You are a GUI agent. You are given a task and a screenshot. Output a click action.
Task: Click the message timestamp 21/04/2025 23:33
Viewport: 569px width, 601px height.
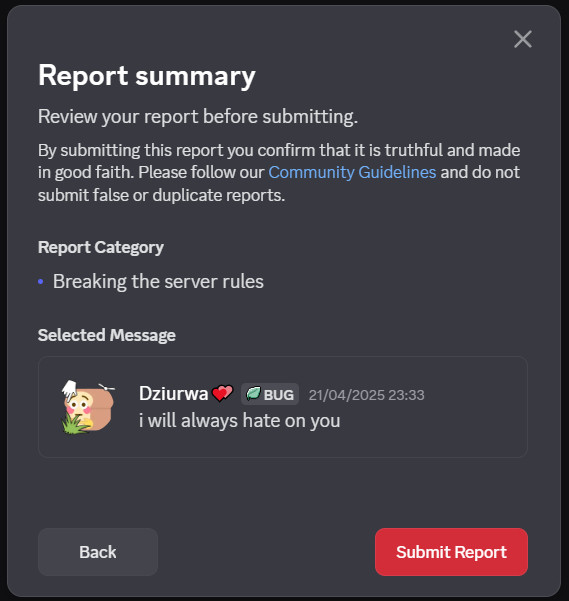[367, 395]
